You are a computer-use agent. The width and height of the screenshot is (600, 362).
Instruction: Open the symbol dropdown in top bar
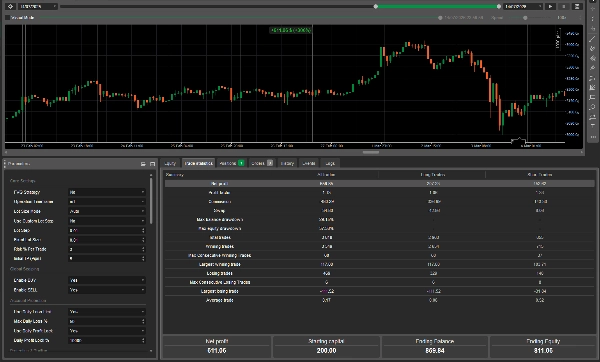pyautogui.click(x=38, y=7)
